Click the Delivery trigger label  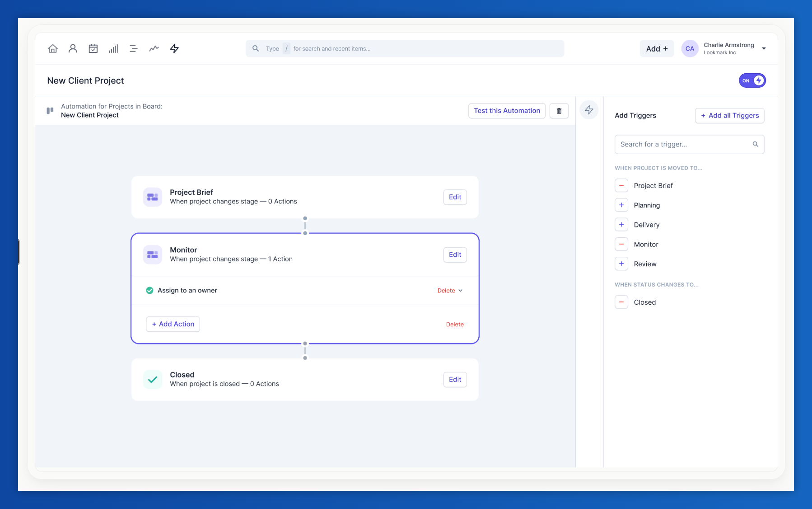pos(647,225)
